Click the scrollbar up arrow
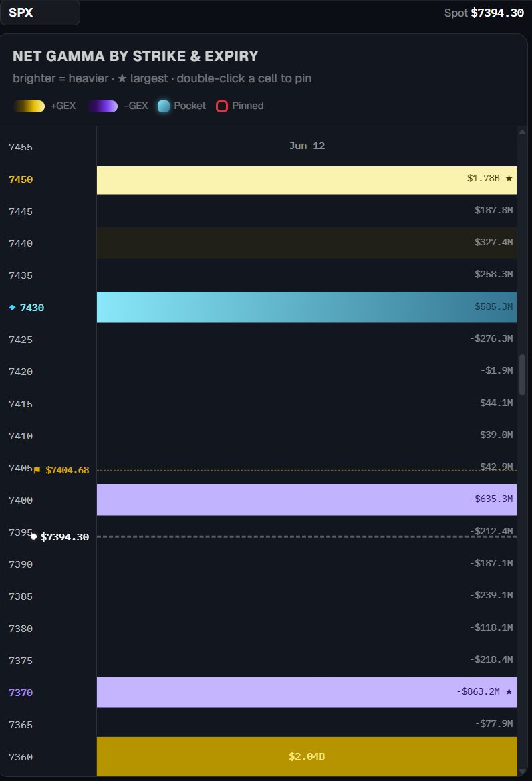Image resolution: width=532 pixels, height=781 pixels. [522, 132]
